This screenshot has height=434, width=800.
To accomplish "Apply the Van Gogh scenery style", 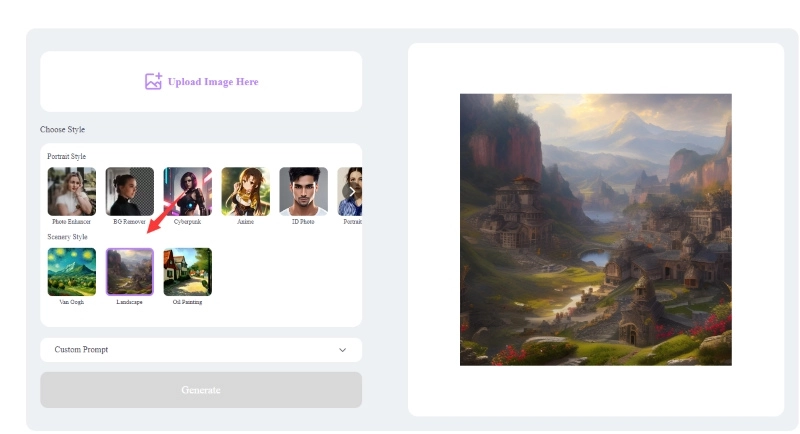I will click(x=71, y=272).
